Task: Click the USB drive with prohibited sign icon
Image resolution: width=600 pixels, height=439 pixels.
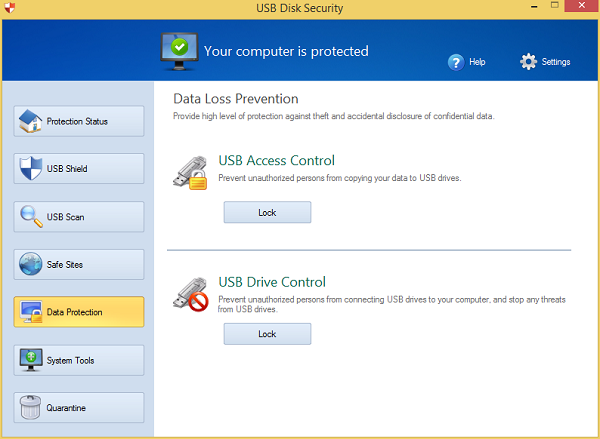Action: tap(190, 295)
